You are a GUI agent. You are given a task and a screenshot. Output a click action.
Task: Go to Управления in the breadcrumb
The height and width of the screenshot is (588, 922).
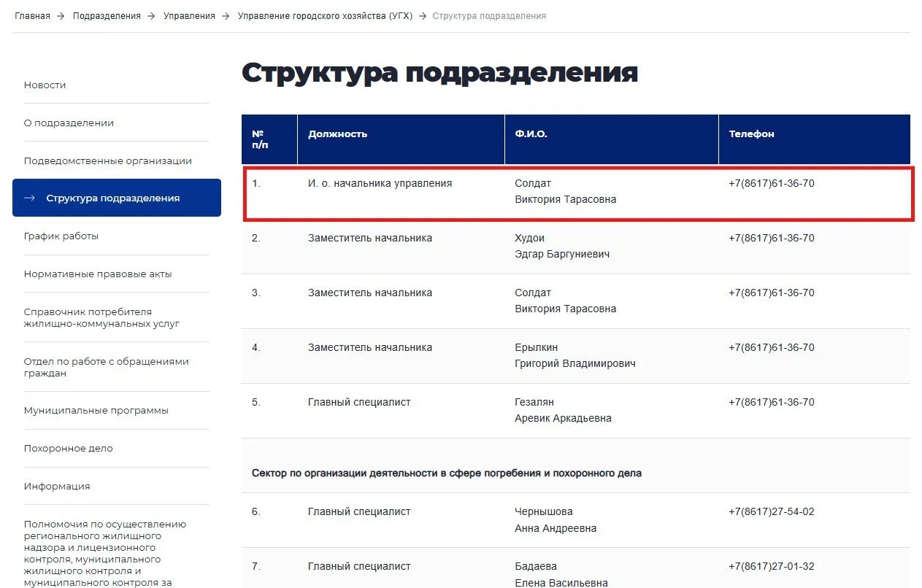[x=189, y=16]
